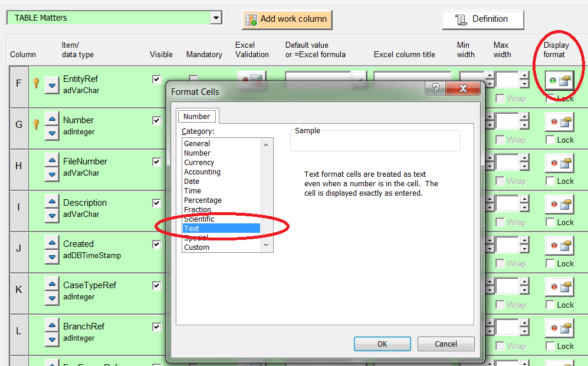This screenshot has width=588, height=366.
Task: Move FileNumber column down
Action: point(52,174)
